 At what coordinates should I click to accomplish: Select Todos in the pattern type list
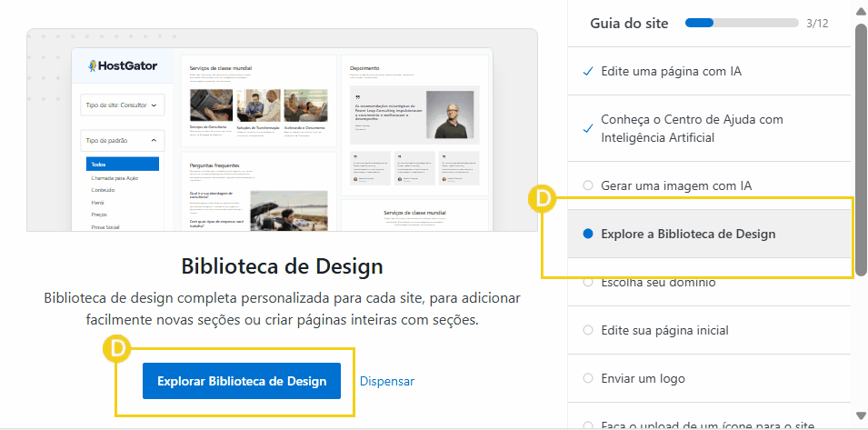tap(123, 165)
